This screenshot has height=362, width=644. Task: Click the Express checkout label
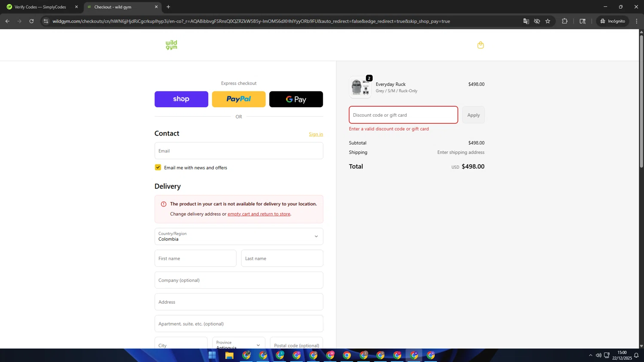pos(239,83)
